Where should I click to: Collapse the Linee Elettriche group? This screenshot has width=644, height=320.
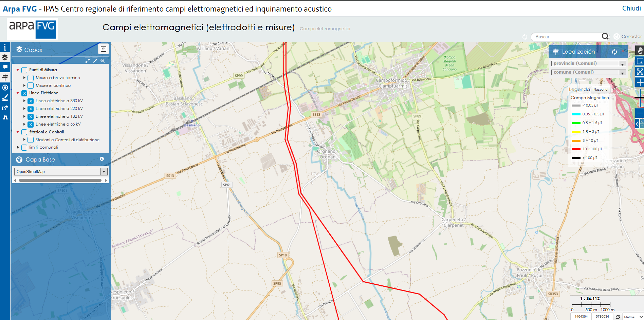pyautogui.click(x=18, y=93)
